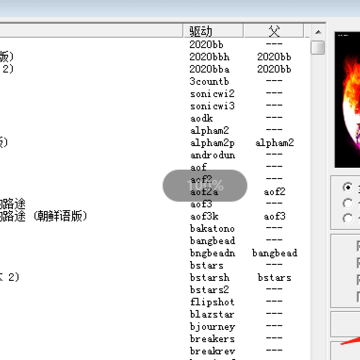Click parent value alpham2 beside alpham2p
This screenshot has height=360, width=360.
pyautogui.click(x=274, y=143)
